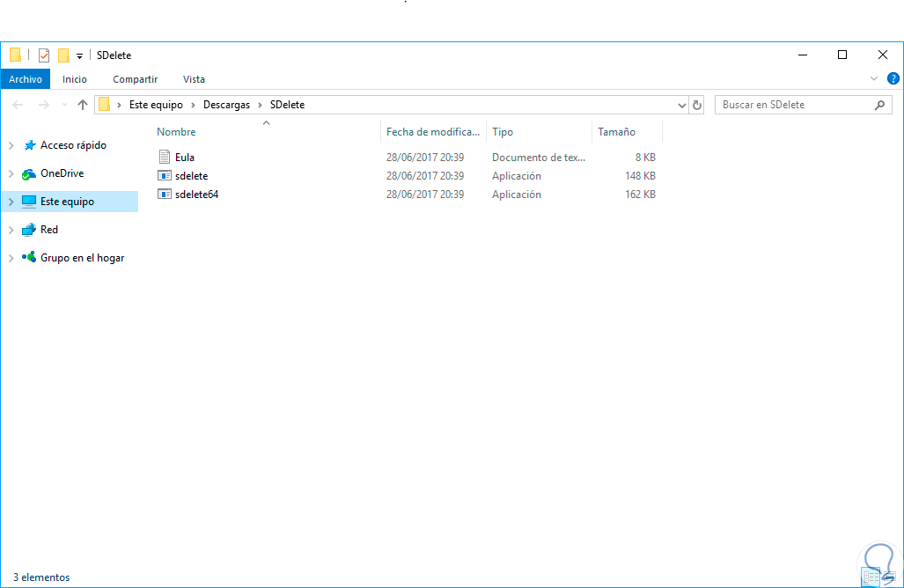Click the Eula document icon
Image resolution: width=904 pixels, height=588 pixels.
click(165, 157)
